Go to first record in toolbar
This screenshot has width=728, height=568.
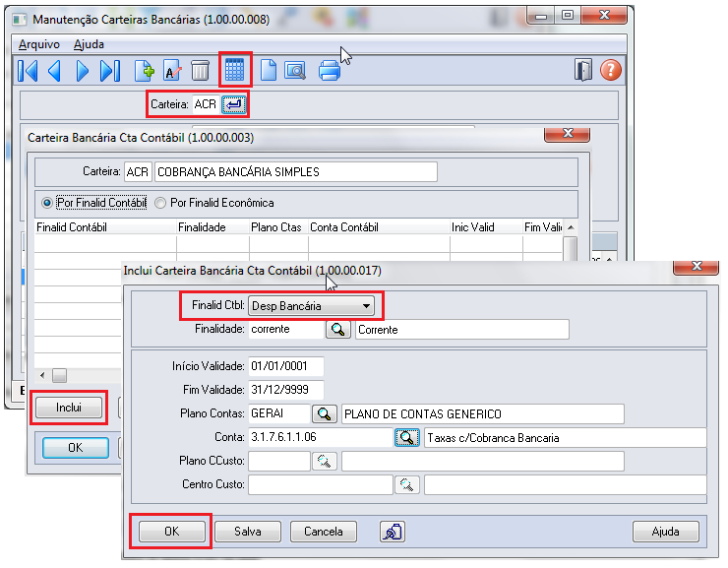pyautogui.click(x=28, y=71)
